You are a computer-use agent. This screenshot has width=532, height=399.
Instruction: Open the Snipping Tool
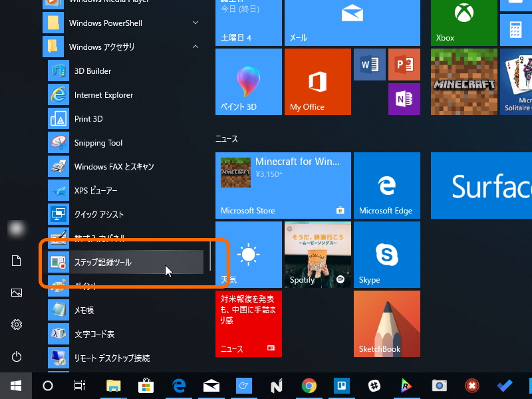pos(98,142)
